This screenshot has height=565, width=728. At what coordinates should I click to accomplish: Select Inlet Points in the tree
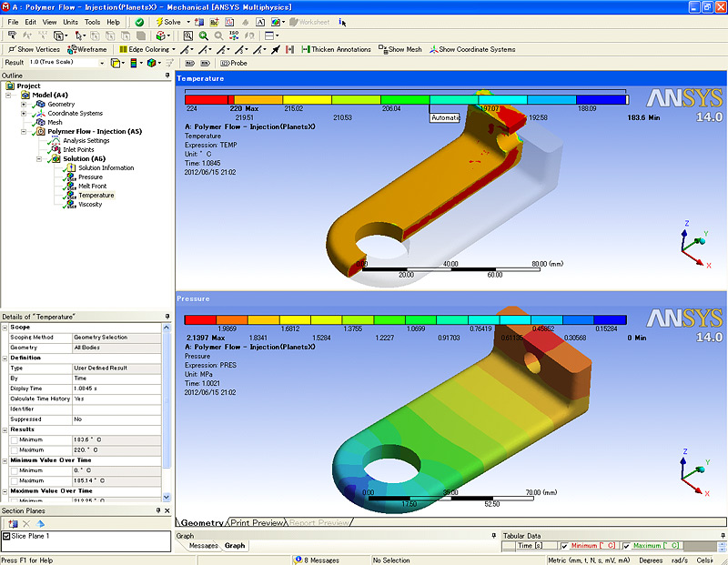click(78, 149)
